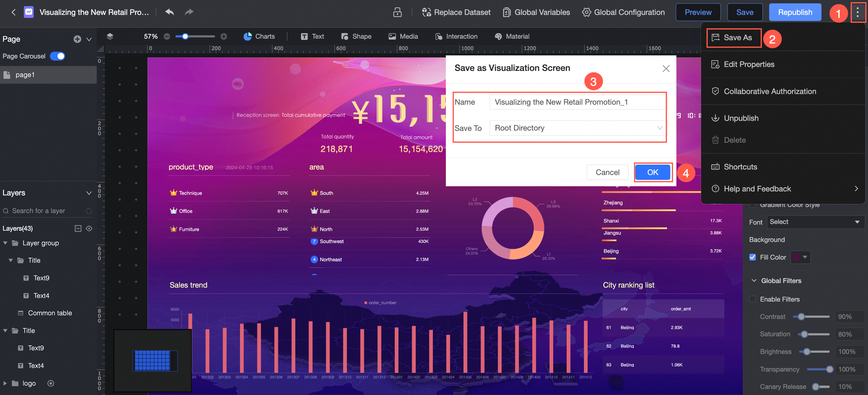This screenshot has height=395, width=868.
Task: Toggle the Page Carousel switch
Action: 57,56
